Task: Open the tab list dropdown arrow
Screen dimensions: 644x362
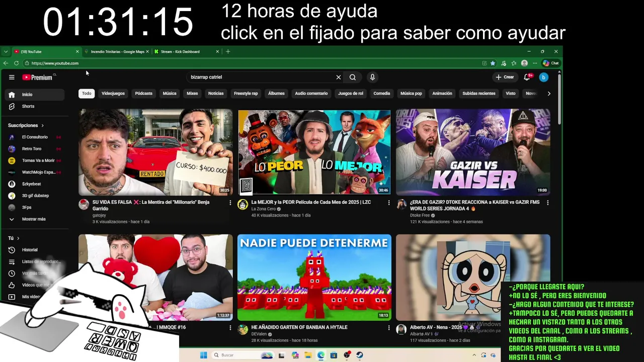Action: (x=6, y=51)
